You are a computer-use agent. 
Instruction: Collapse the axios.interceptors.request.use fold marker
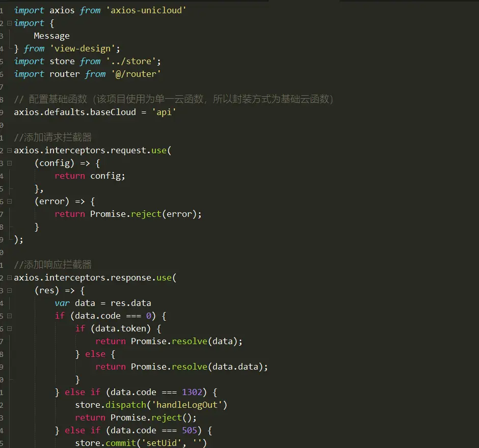[9, 151]
